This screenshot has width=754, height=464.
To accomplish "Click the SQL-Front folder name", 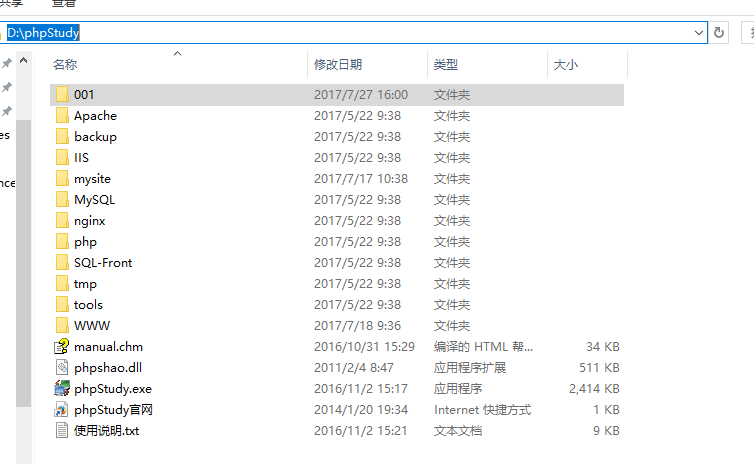I will pos(103,263).
